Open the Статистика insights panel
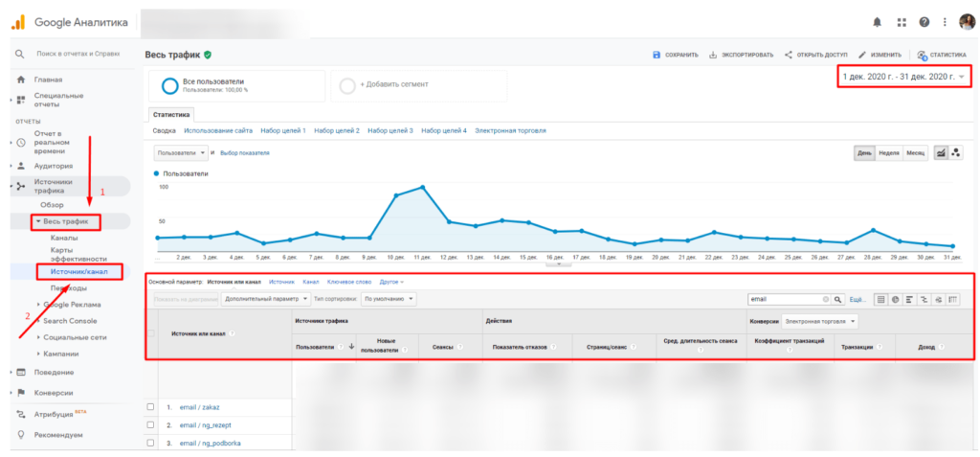 (942, 56)
